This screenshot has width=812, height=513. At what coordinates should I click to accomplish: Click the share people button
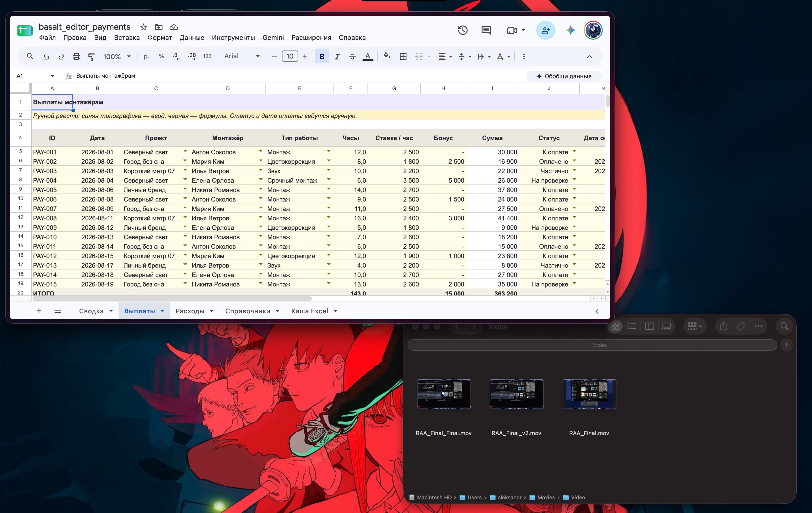[546, 30]
